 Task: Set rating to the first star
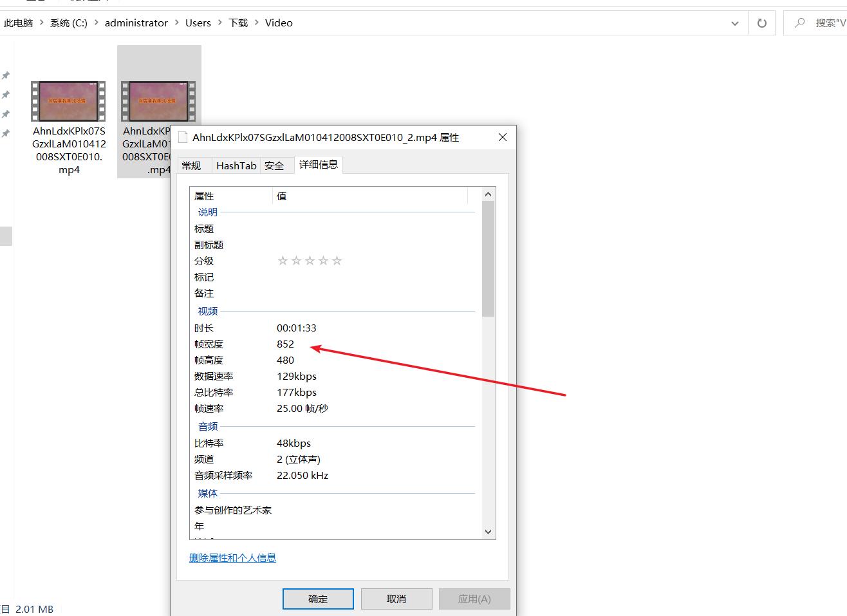283,261
